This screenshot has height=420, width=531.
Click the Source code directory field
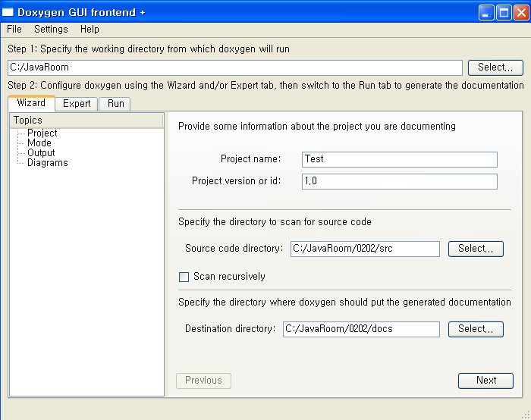(365, 249)
